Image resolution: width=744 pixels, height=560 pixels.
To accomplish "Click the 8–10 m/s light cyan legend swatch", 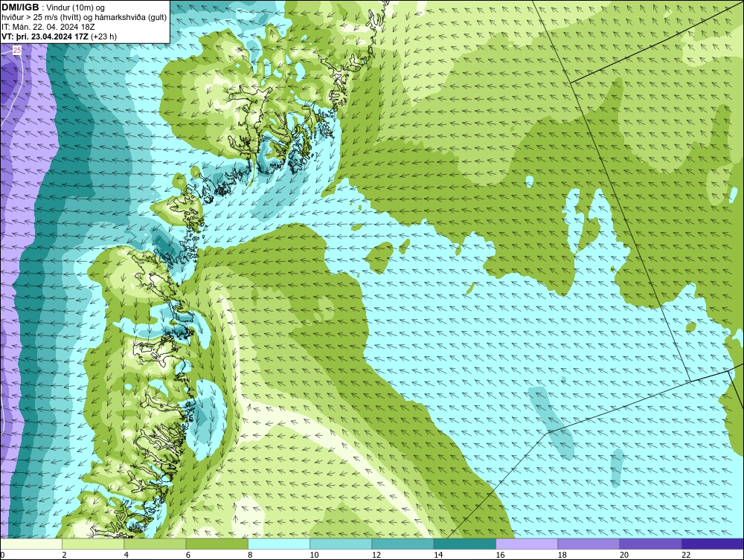I will [x=279, y=544].
